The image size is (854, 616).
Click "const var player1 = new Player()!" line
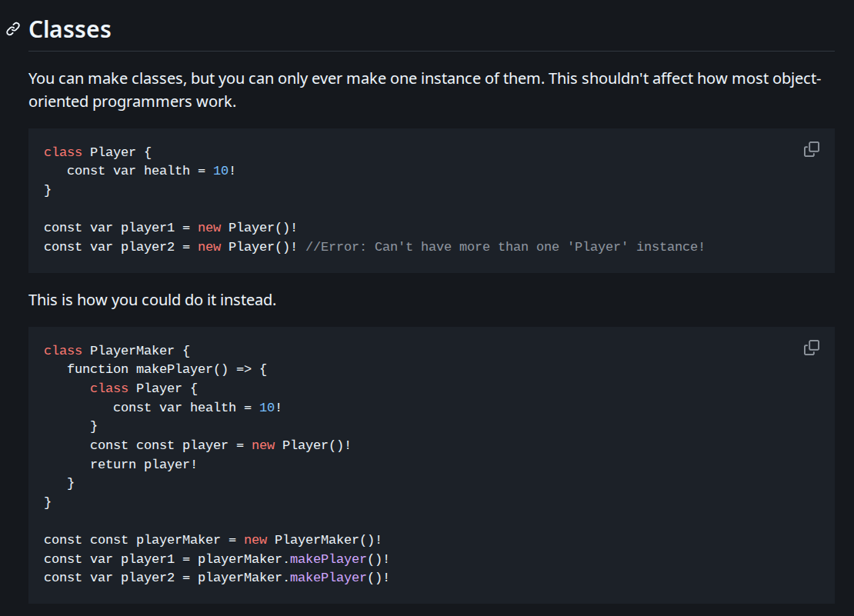coord(170,228)
